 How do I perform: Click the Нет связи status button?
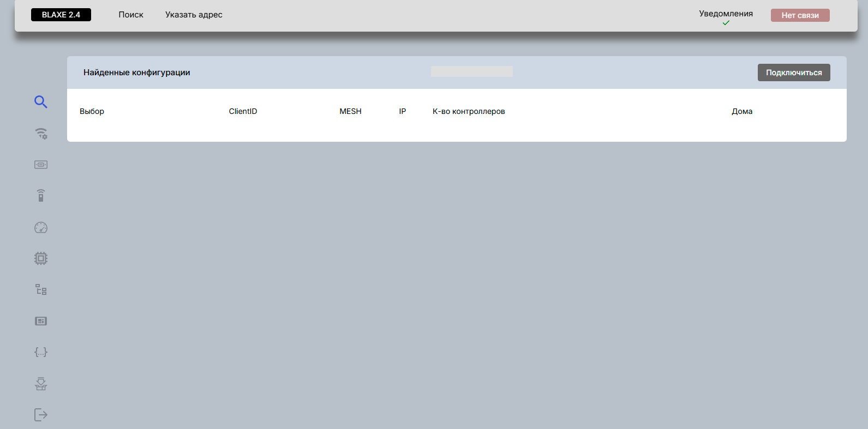click(800, 15)
